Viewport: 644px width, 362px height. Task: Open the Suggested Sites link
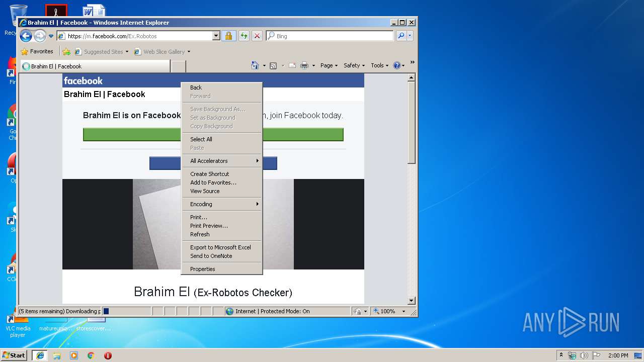pyautogui.click(x=101, y=51)
